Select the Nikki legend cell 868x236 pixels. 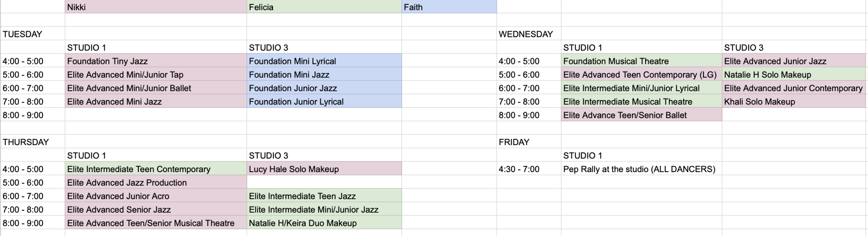pos(156,7)
